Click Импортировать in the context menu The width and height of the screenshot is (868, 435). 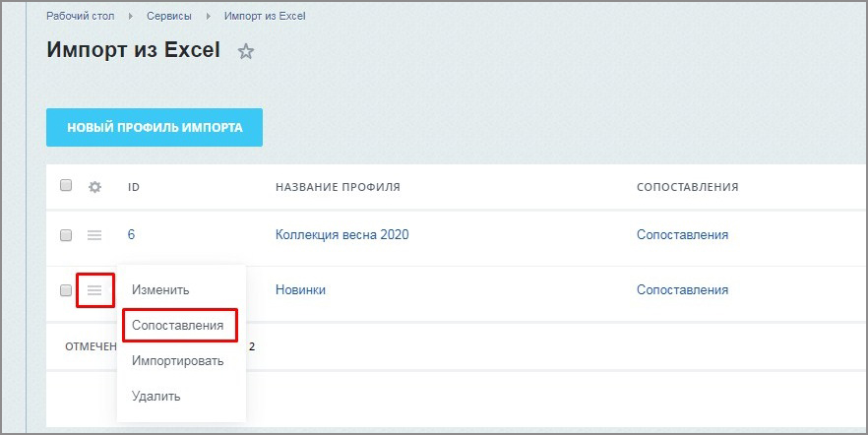178,360
